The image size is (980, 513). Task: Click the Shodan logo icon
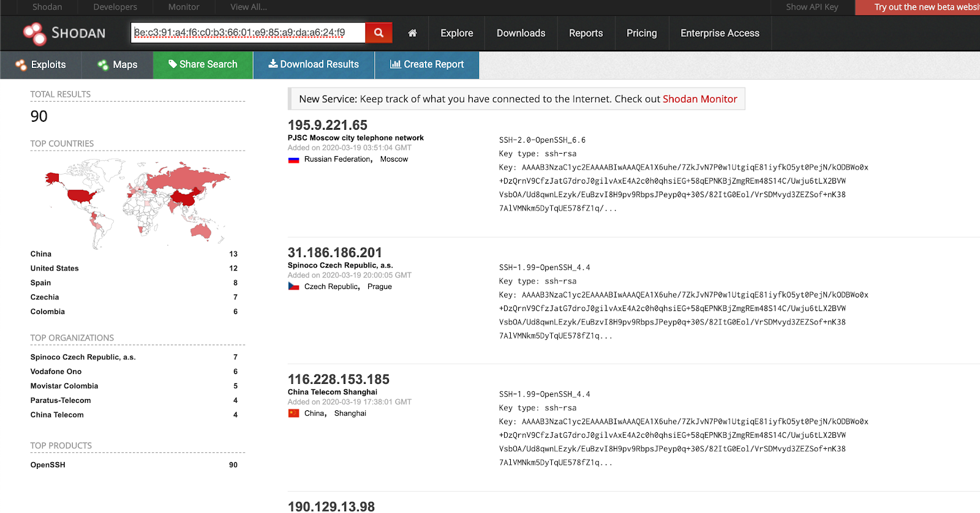click(x=35, y=33)
